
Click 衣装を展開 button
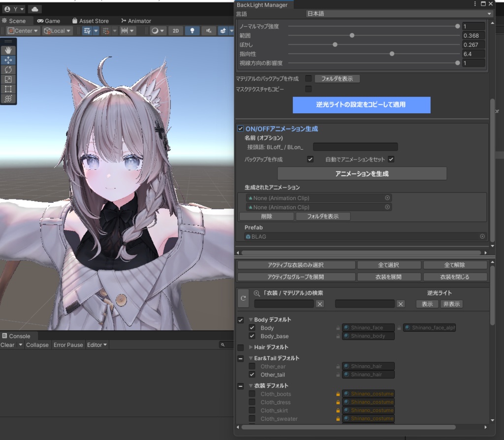coord(389,277)
